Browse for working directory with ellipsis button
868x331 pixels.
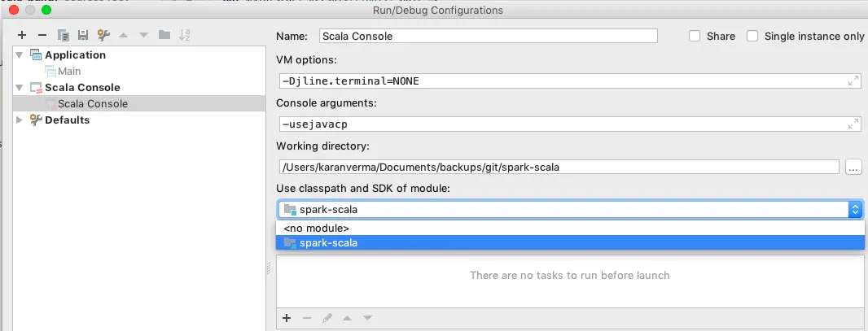(853, 167)
